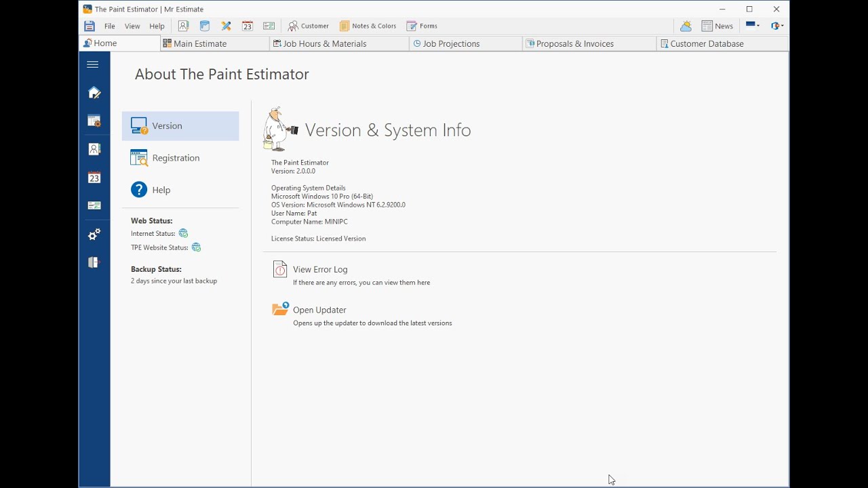This screenshot has width=868, height=488.
Task: Click the house with pencil sidebar icon
Action: (x=94, y=93)
